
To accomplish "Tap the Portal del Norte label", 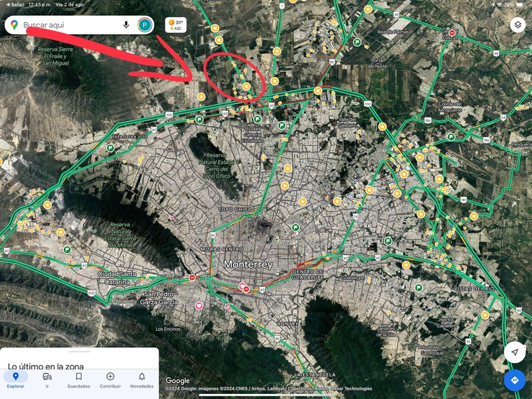I will [x=377, y=63].
